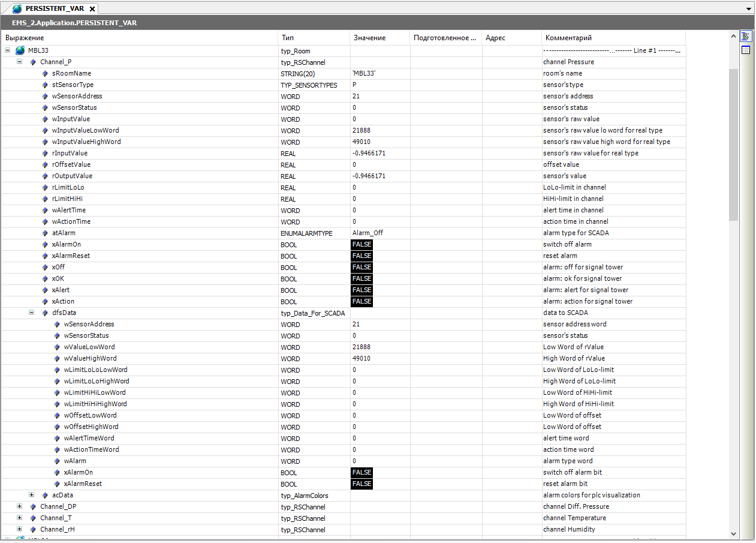Toggle xAlarmOn FALSE value under Channel_P
This screenshot has height=543, width=756.
tap(362, 244)
